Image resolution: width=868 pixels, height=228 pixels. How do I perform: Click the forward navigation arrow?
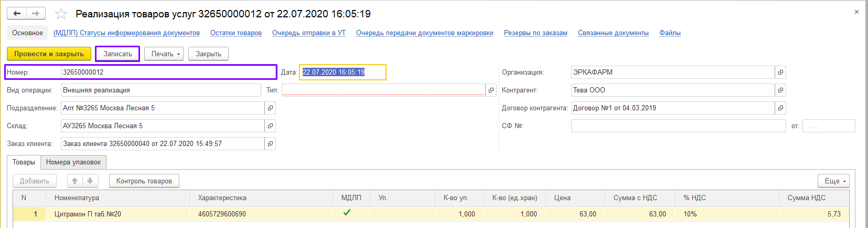[x=36, y=14]
